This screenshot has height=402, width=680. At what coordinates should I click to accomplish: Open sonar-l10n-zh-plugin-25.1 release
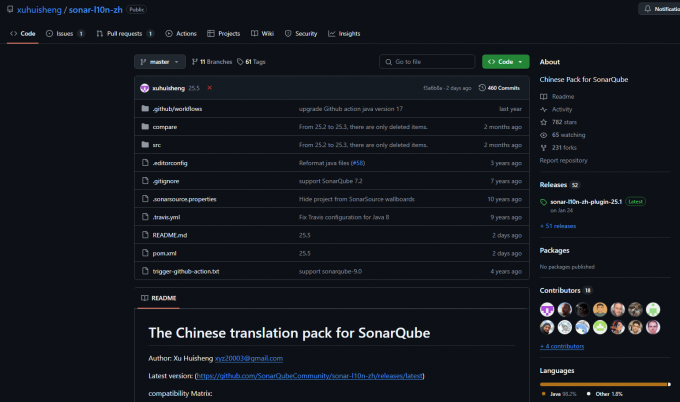586,202
